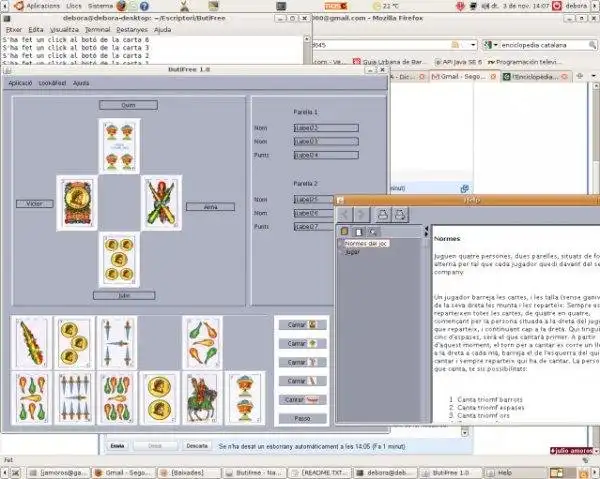
Task: Switch to the Gmail tab in Firefox
Action: click(x=463, y=77)
